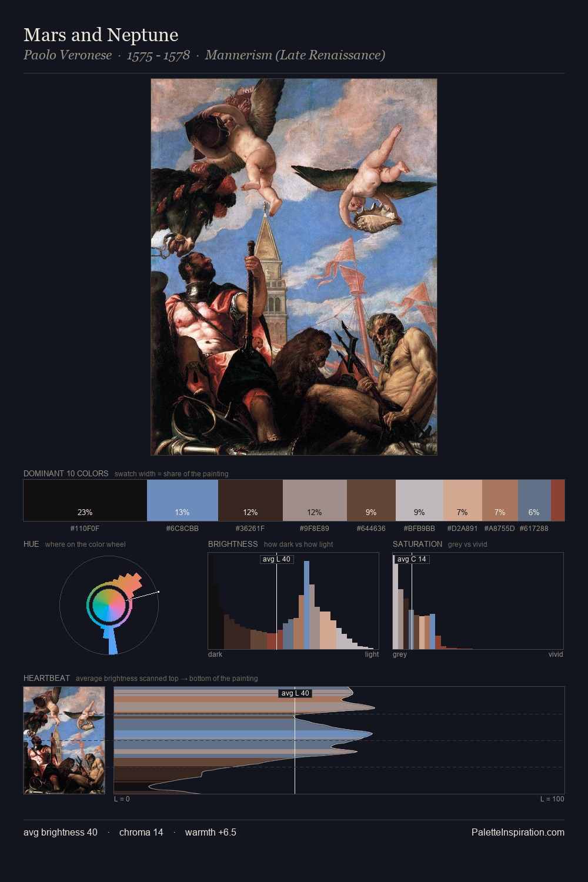Select the hex code text '#A8755D'
This screenshot has width=588, height=882.
click(x=500, y=528)
